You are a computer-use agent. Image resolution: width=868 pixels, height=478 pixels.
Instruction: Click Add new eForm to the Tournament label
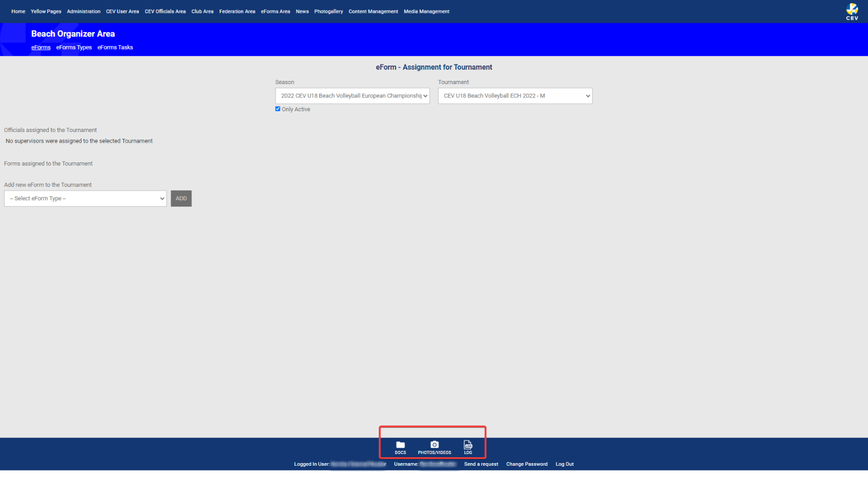(x=48, y=185)
